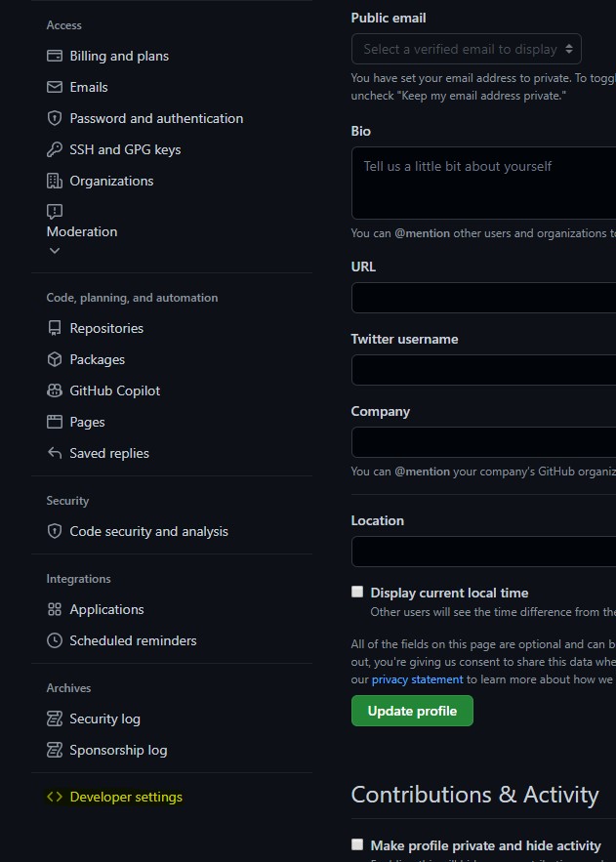
Task: Click the Emails envelope icon
Action: tap(55, 87)
